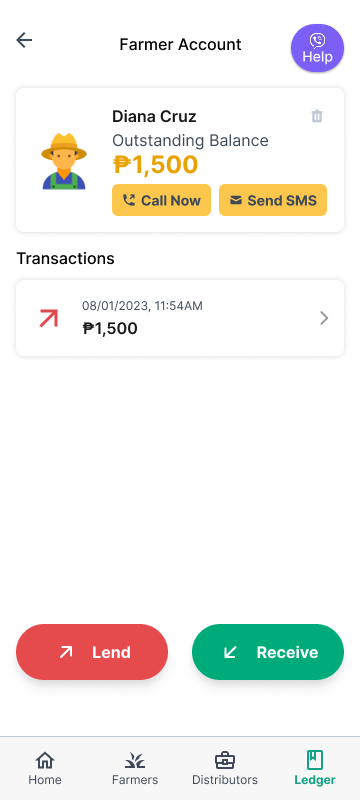Click the red outgoing arrow icon
The height and width of the screenshot is (800, 360).
[49, 318]
